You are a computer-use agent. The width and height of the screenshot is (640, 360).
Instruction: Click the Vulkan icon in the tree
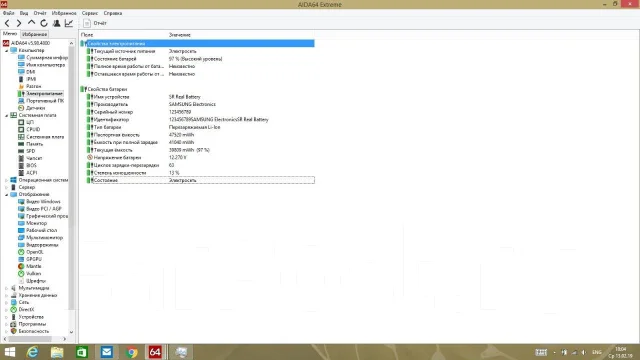[21, 274]
